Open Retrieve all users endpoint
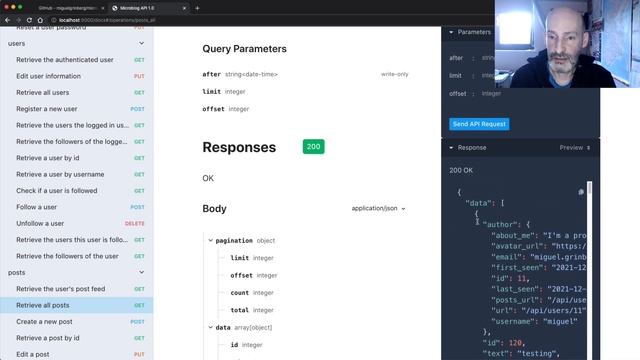 tap(77, 92)
